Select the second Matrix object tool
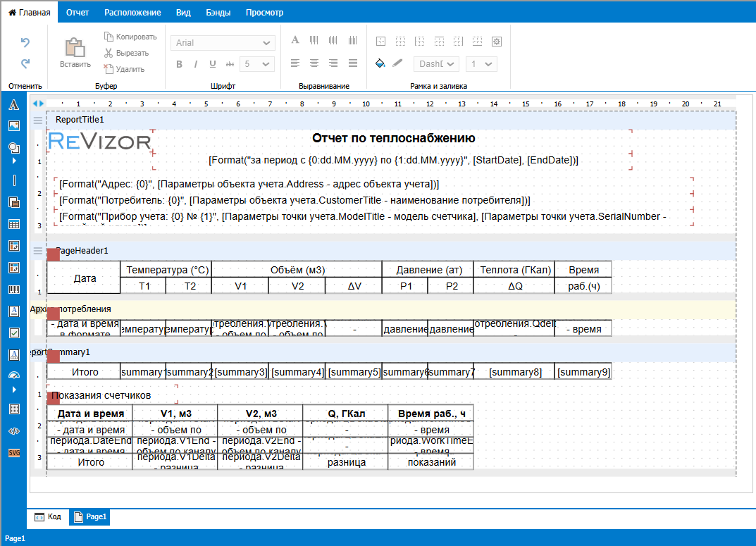Viewport: 756px width, 546px height. click(14, 268)
